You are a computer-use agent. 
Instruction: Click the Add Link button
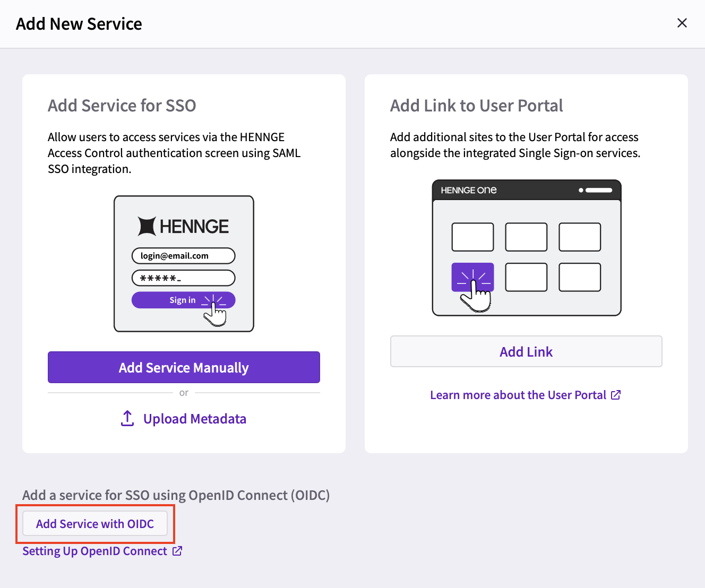[526, 351]
